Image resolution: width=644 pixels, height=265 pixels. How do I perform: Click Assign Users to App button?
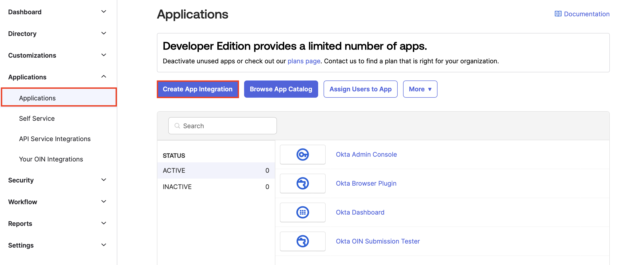[x=360, y=89]
